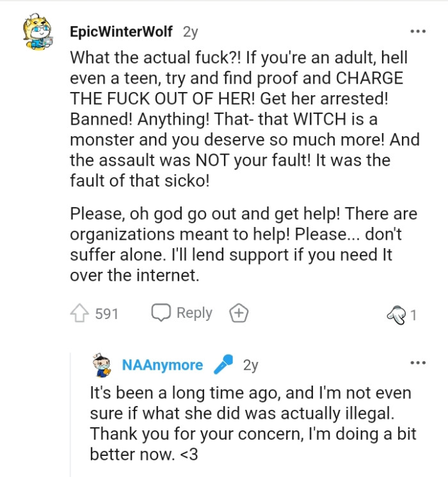This screenshot has width=448, height=477.
Task: Click the "Please, oh god" paragraph
Action: (243, 244)
